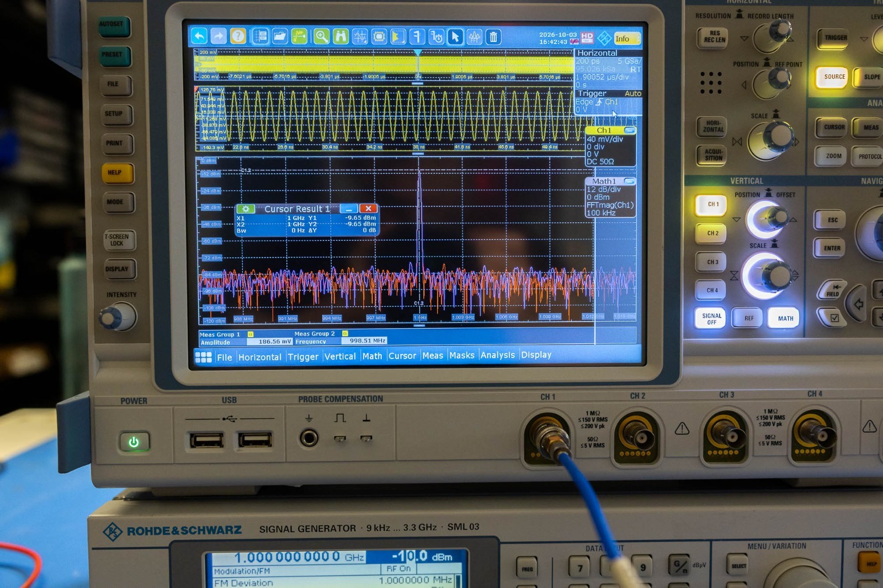Select the mask test tool icon
The image size is (883, 588).
pyautogui.click(x=379, y=36)
